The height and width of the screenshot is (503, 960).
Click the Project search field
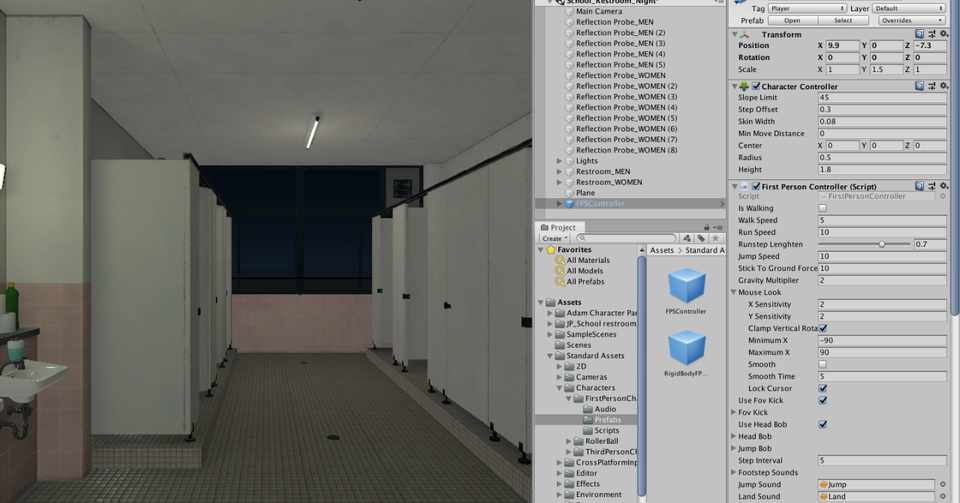pyautogui.click(x=626, y=238)
